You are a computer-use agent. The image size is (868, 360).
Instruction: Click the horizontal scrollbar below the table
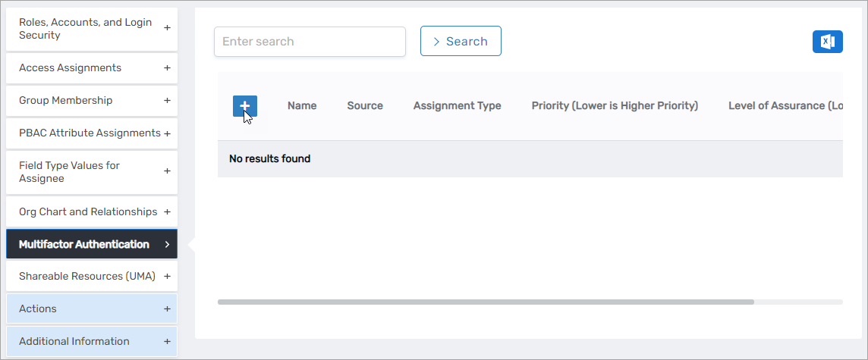tap(486, 302)
